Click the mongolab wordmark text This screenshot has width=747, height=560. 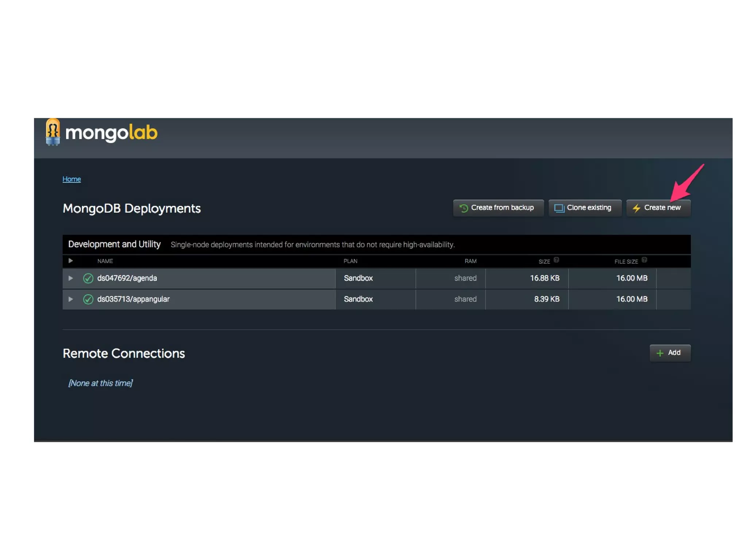[x=111, y=133]
